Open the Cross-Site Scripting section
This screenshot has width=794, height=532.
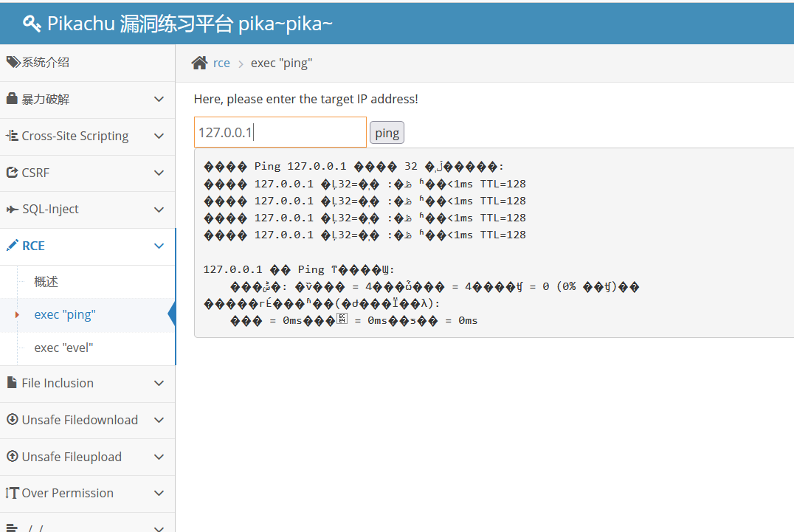pyautogui.click(x=88, y=137)
